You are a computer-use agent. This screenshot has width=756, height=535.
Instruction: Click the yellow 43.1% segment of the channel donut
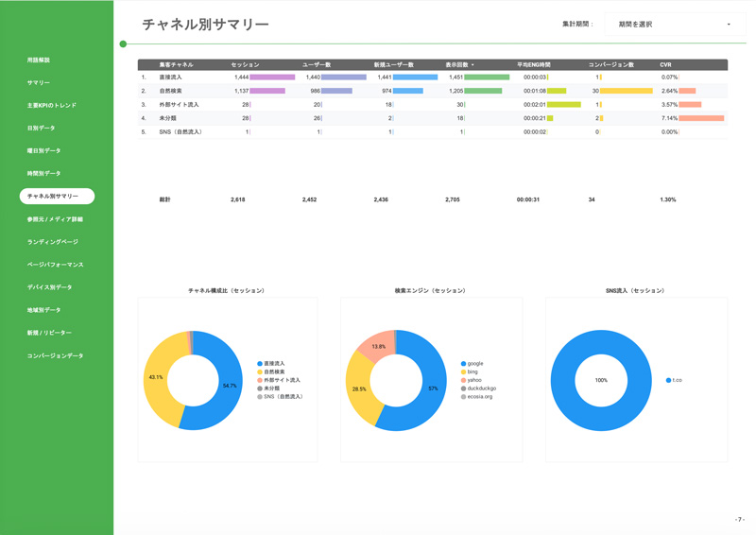pos(160,378)
